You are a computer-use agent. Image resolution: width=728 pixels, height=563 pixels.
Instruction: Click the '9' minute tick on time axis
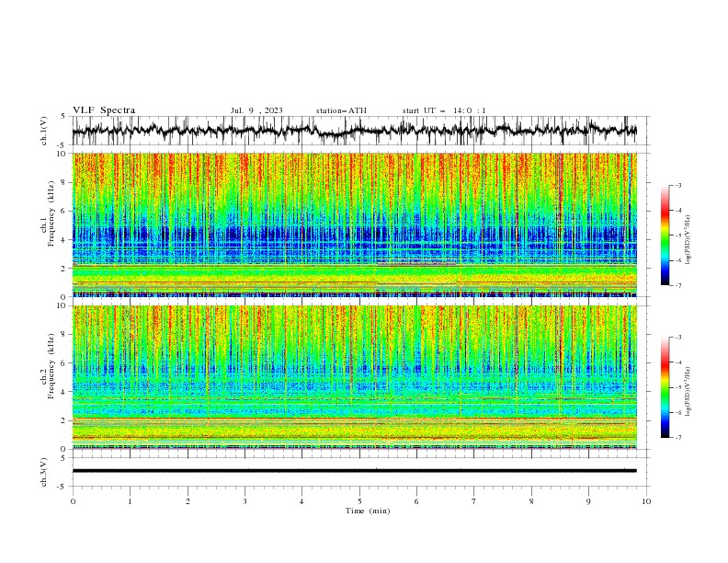click(x=588, y=501)
